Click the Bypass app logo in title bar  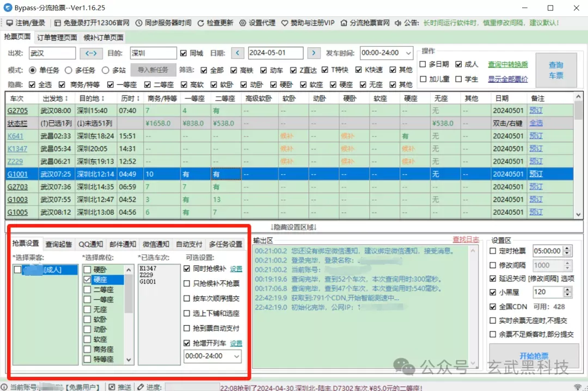click(x=8, y=8)
